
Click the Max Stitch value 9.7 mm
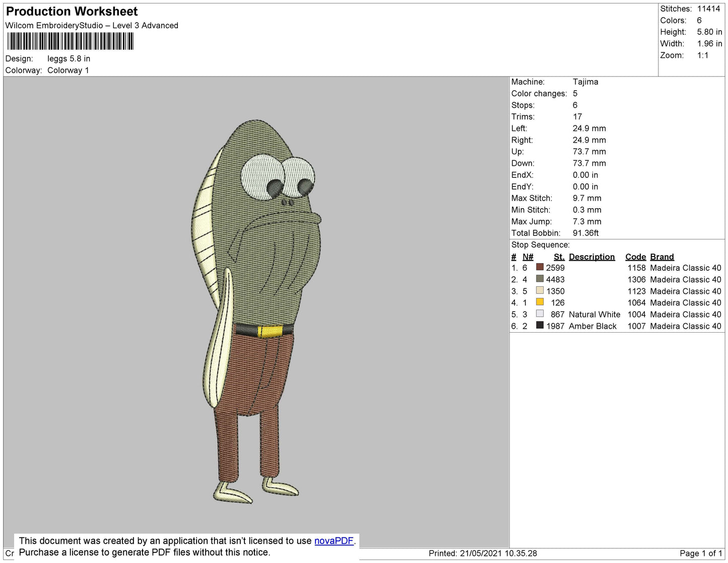(x=587, y=198)
